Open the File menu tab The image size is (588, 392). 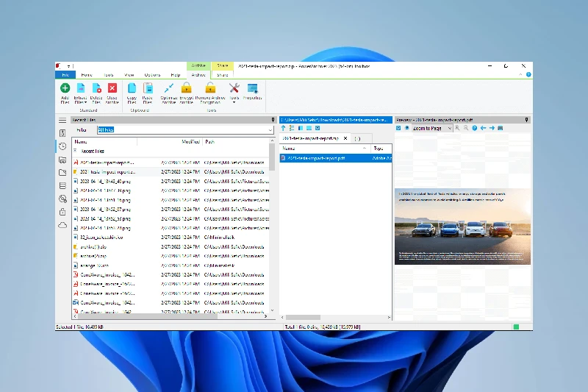[65, 75]
